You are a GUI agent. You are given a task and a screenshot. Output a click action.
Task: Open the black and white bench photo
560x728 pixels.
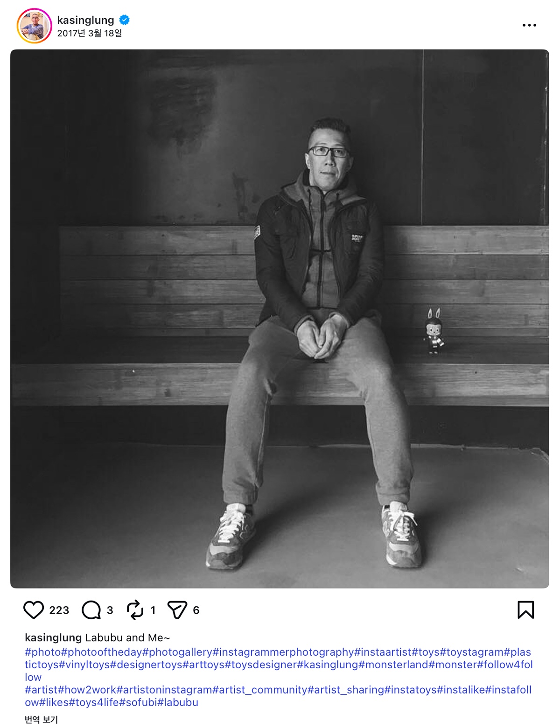280,319
